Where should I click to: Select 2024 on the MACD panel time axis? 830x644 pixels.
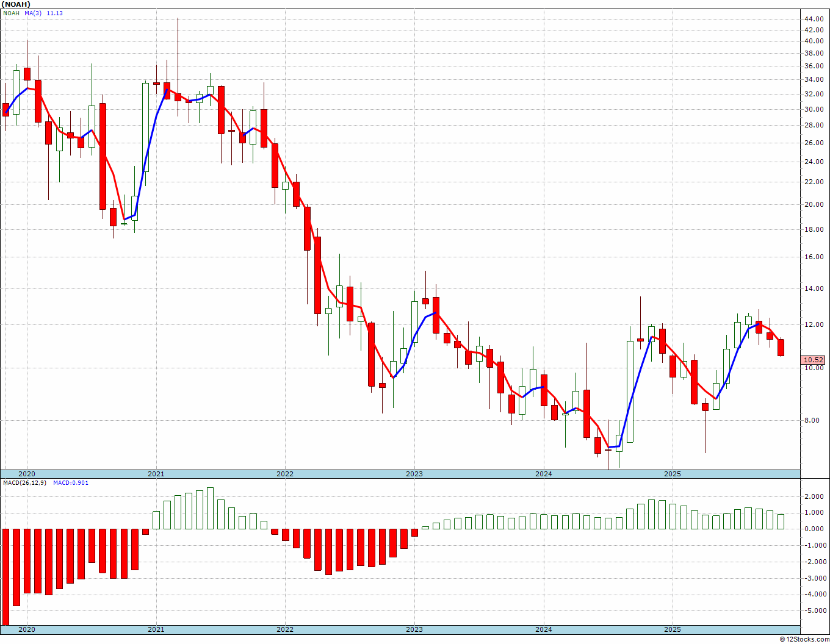tap(544, 629)
